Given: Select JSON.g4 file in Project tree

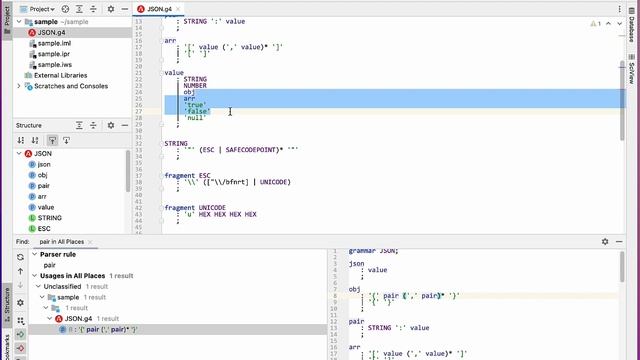Looking at the screenshot, I should (73, 32).
